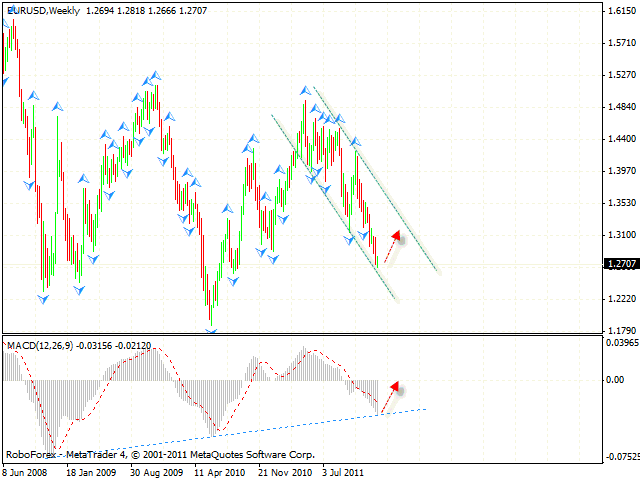Viewport: 640px width, 480px height.
Task: Click the 1.4400 price axis label
Action: pos(620,139)
